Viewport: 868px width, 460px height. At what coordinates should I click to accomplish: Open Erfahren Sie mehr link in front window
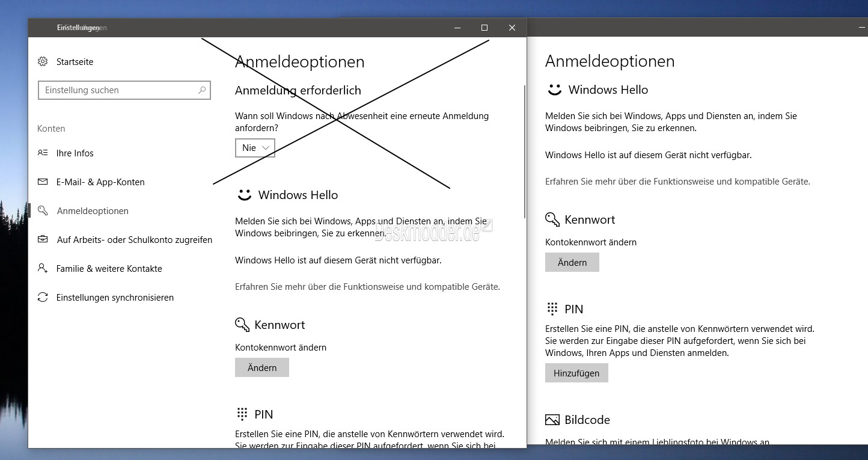[367, 287]
